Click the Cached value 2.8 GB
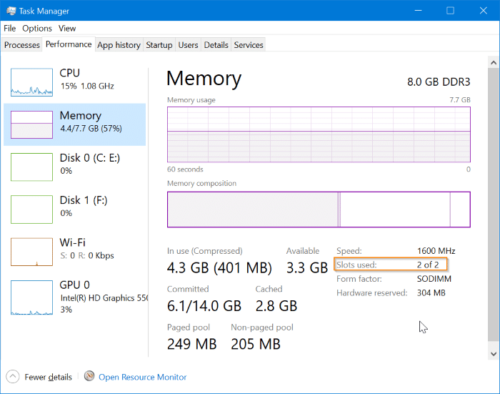Image resolution: width=500 pixels, height=394 pixels. (x=276, y=306)
